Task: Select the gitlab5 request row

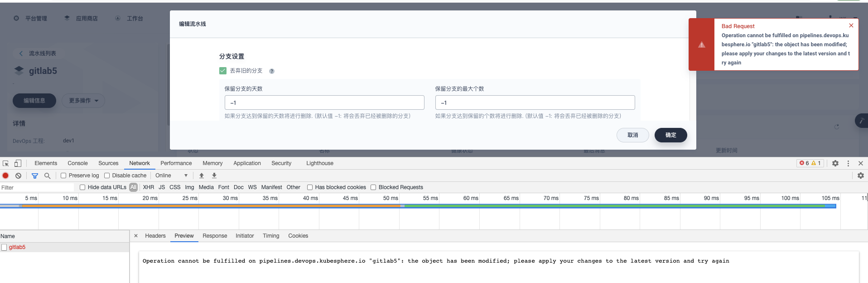Action: tap(65, 247)
